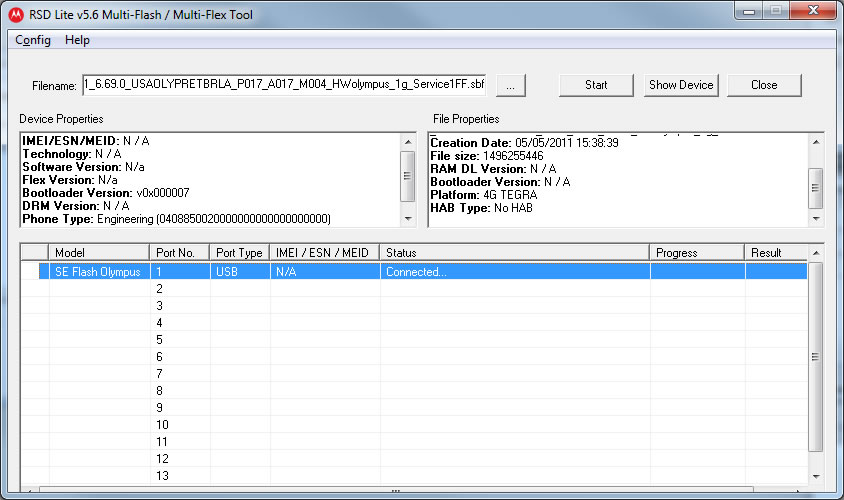Click the Result column header
Screen dimensions: 844x500
tap(776, 252)
